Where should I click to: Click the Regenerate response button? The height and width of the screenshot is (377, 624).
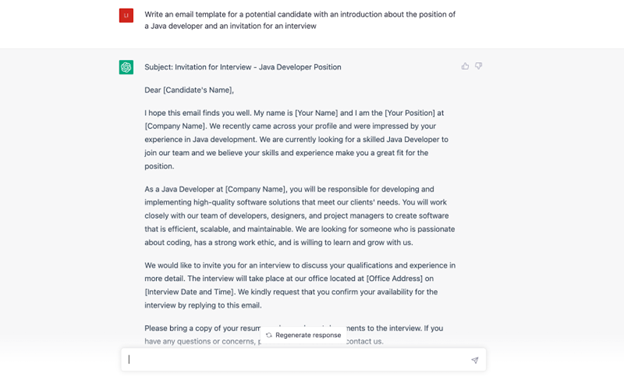pyautogui.click(x=304, y=335)
